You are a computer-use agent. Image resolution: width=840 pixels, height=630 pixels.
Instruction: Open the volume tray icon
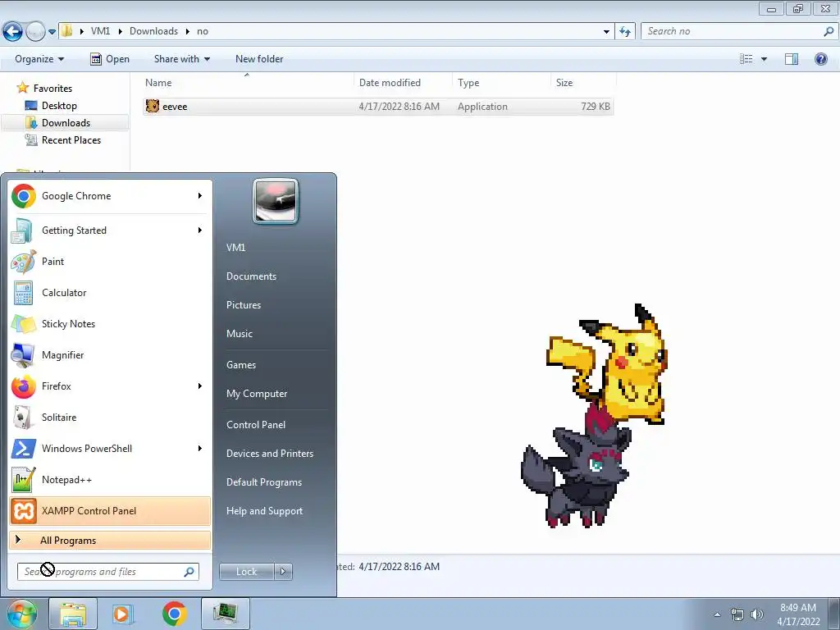pyautogui.click(x=756, y=614)
